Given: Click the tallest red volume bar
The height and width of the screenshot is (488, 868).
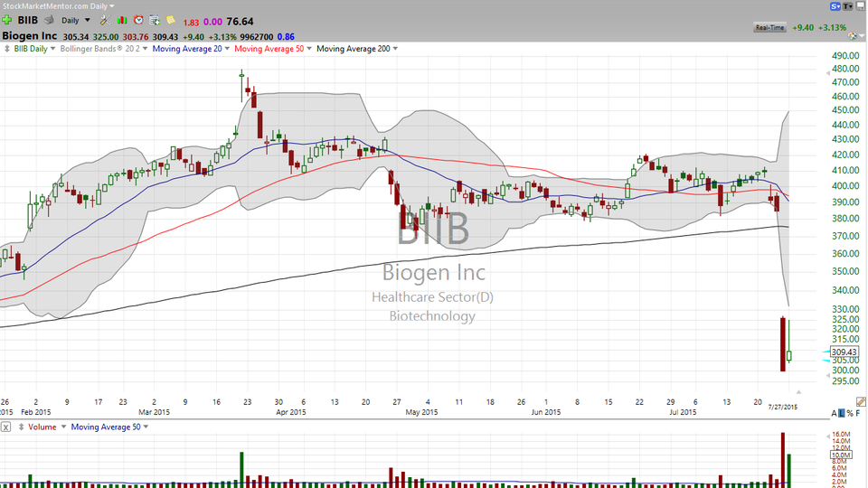Looking at the screenshot, I should [x=783, y=460].
